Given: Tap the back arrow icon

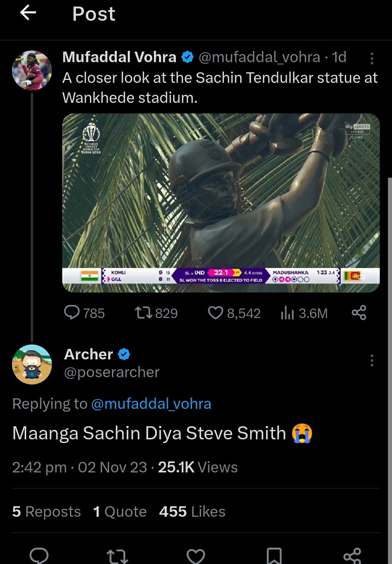Looking at the screenshot, I should 28,13.
